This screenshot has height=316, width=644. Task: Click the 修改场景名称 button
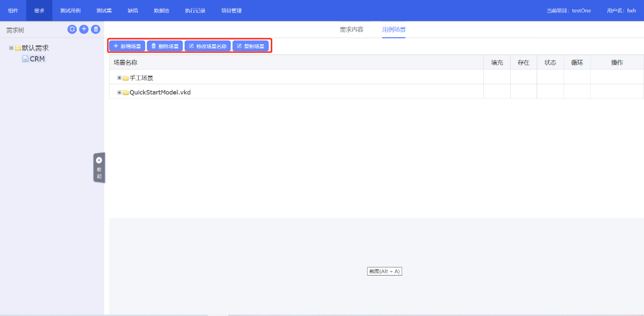(207, 46)
